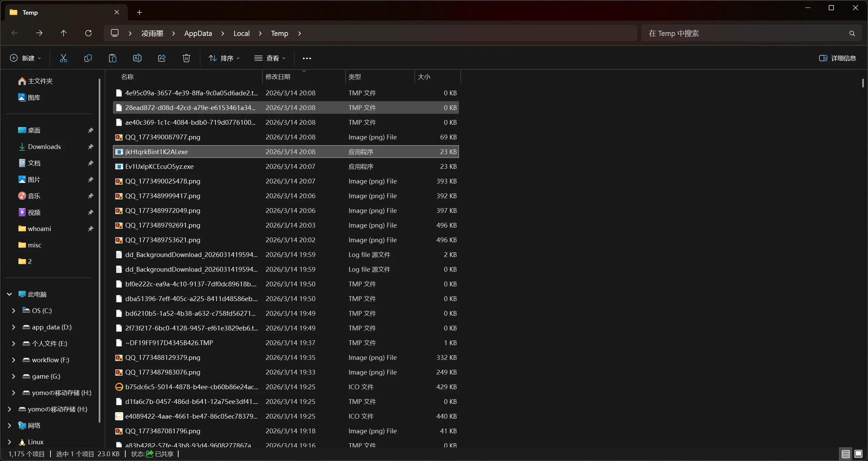Screen dimensions: 868x461
Task: Select file Ev1UxlpKCEcuO5yz.exe
Action: 286,166
